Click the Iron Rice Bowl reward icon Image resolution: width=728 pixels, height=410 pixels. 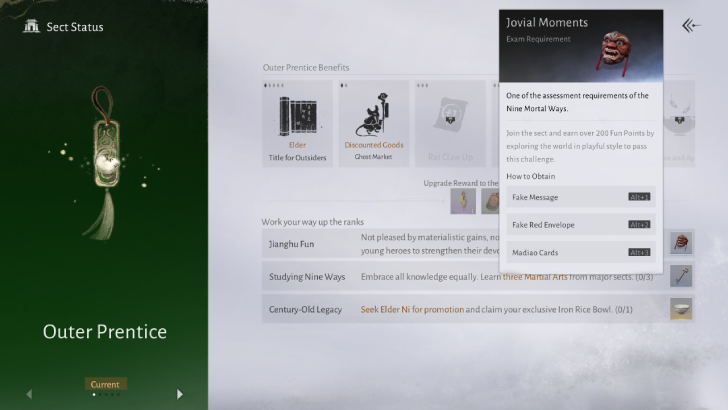(681, 310)
